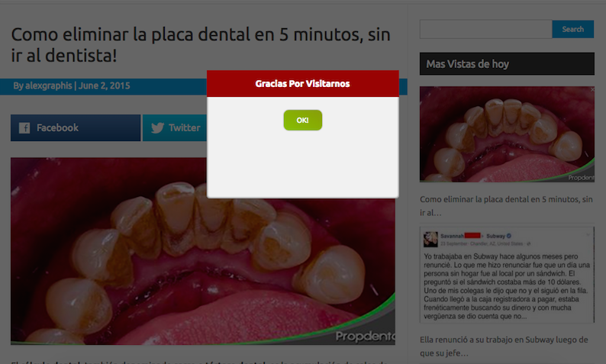This screenshot has height=364, width=606.
Task: Share article via the Facebook button
Action: (76, 127)
